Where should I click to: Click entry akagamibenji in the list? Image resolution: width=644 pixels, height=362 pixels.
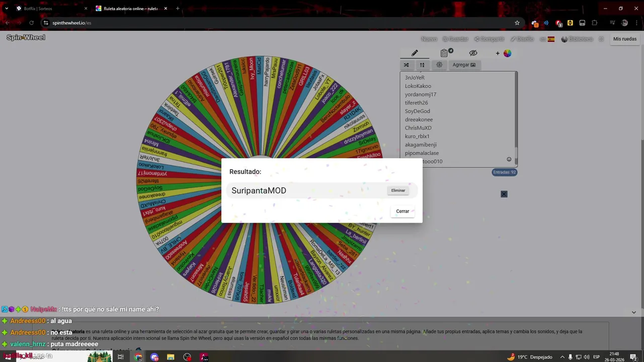[421, 145]
